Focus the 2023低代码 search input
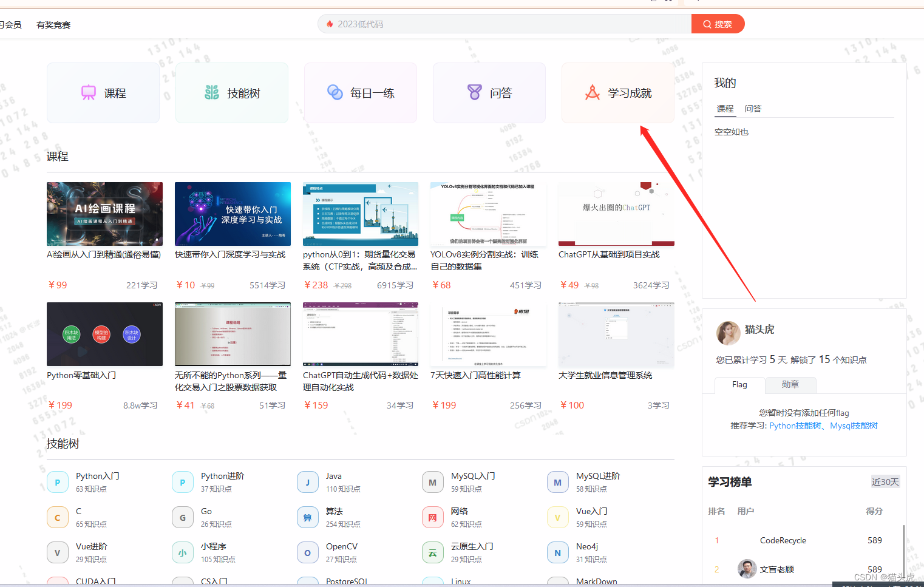The image size is (924, 587). click(504, 24)
